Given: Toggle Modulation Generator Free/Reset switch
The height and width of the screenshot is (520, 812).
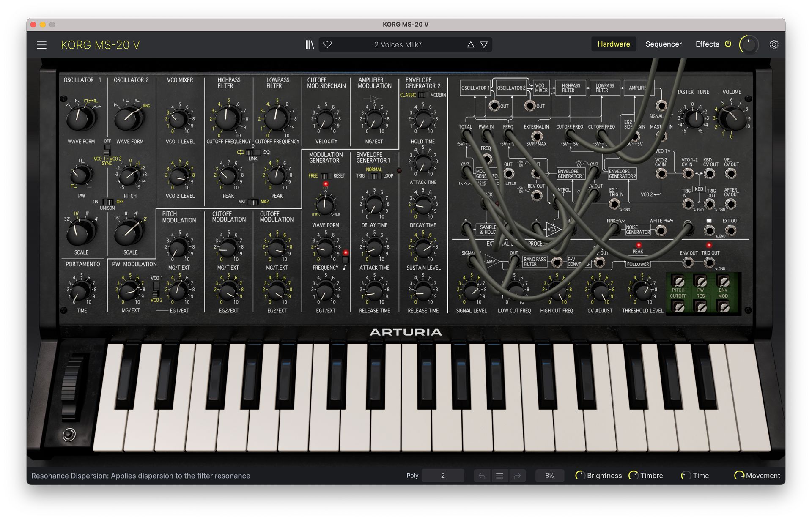Looking at the screenshot, I should point(326,176).
